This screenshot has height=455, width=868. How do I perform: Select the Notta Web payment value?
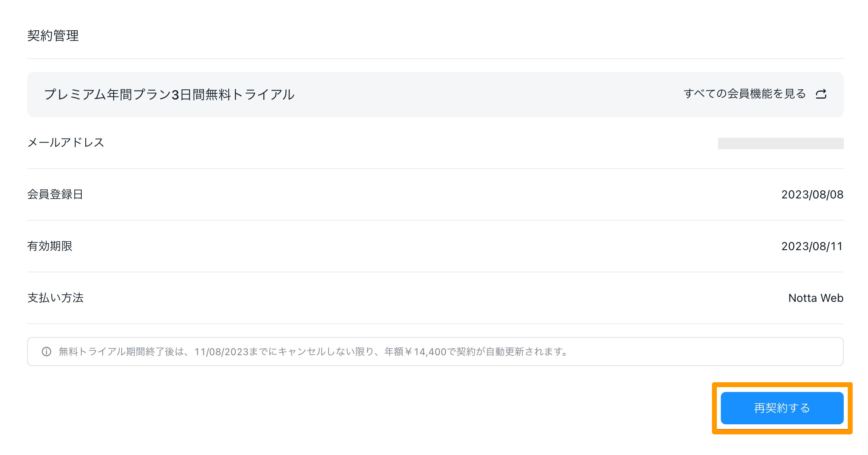tap(815, 298)
